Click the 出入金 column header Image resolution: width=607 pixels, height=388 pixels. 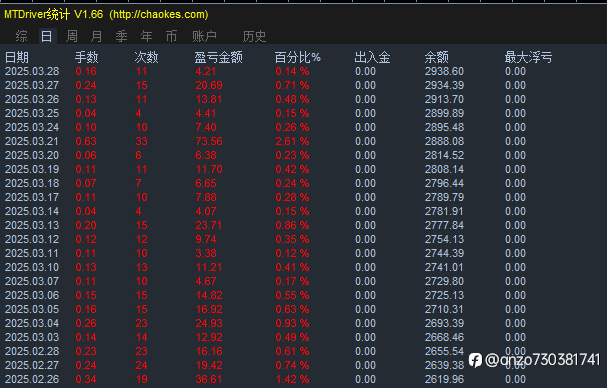click(x=372, y=57)
